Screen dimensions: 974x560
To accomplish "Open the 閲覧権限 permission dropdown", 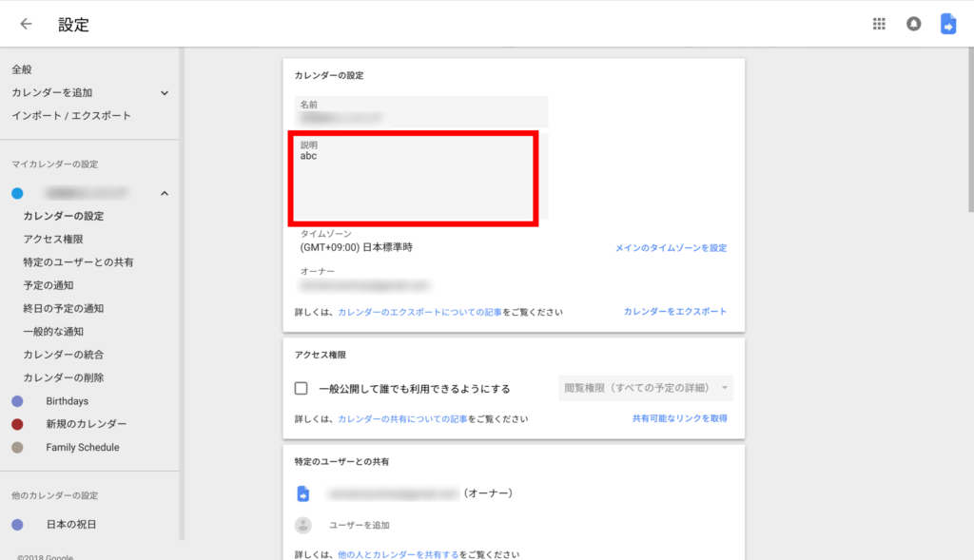I will point(645,388).
